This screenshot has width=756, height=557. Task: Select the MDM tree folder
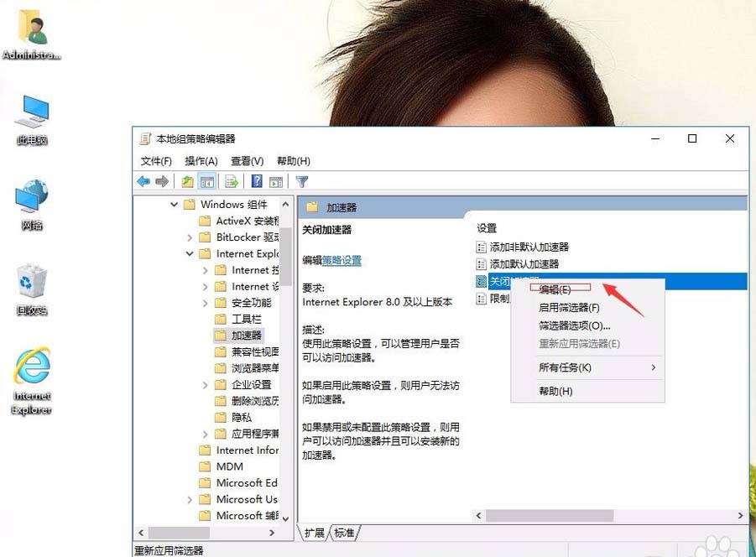222,466
